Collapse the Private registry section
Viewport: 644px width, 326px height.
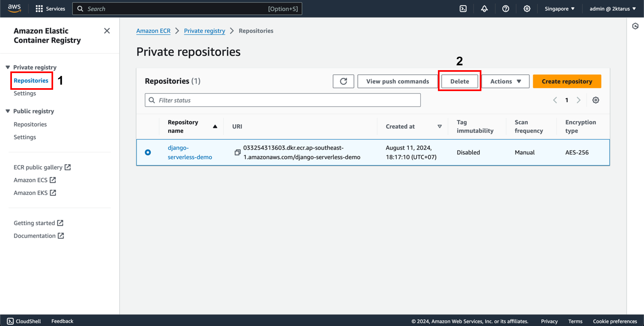(x=8, y=67)
